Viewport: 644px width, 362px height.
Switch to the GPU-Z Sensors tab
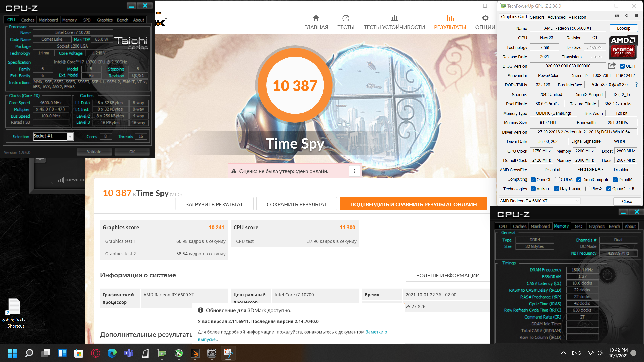click(537, 17)
